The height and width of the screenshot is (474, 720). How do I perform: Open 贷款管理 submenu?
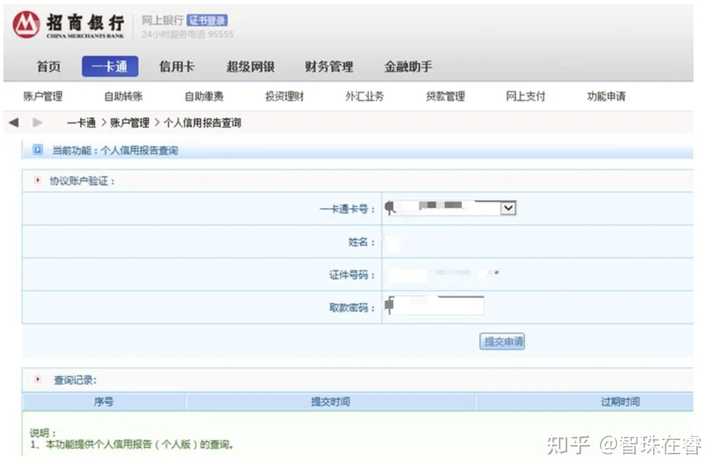click(x=445, y=96)
